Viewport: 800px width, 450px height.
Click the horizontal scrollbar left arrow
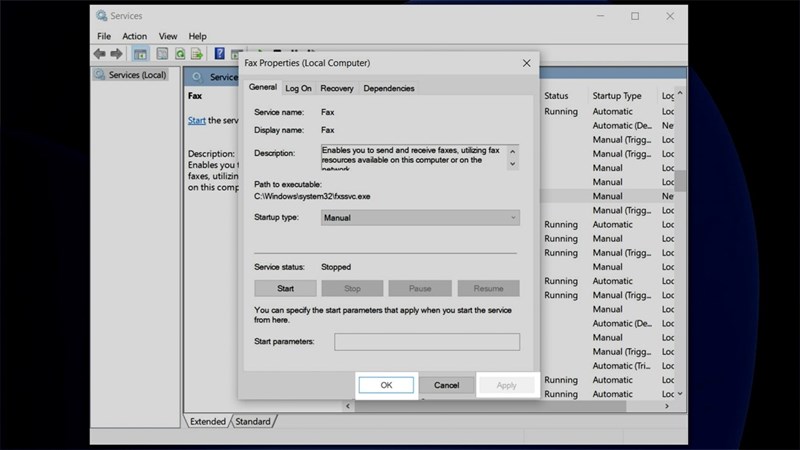(348, 406)
